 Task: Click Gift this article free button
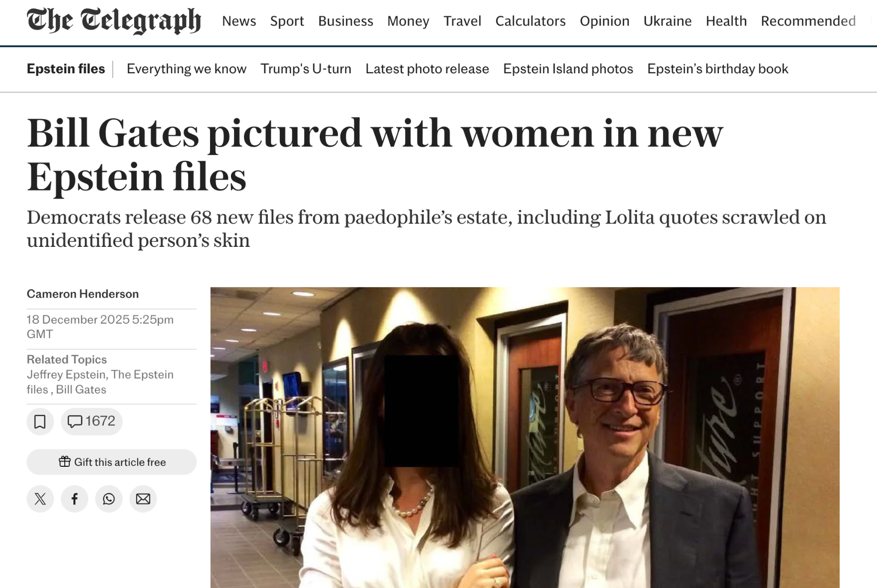[111, 462]
